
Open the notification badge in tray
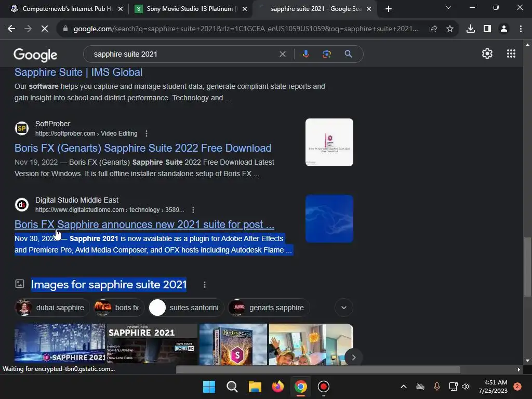click(517, 387)
